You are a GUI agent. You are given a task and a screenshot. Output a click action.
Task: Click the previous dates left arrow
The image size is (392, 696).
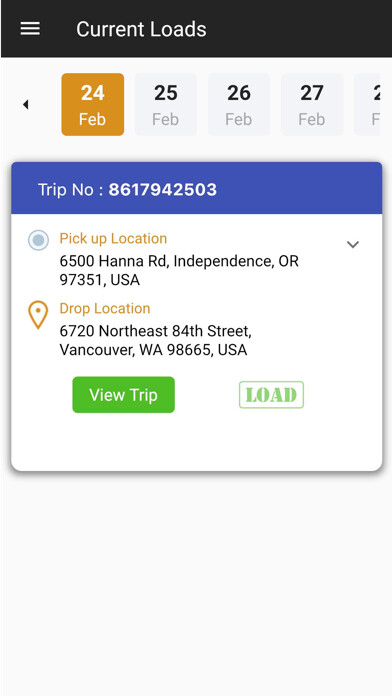[25, 104]
